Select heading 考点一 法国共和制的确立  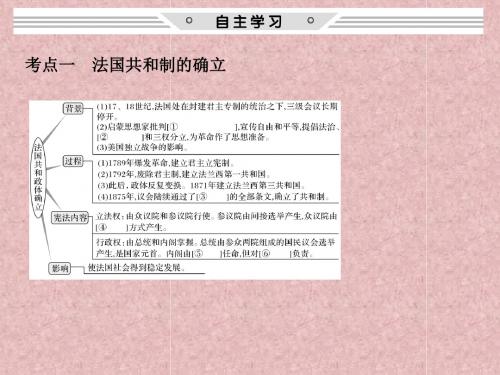126,65
